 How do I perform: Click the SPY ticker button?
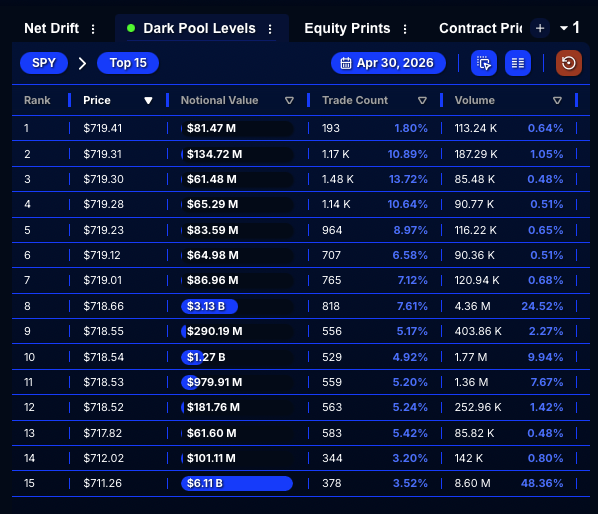coord(44,63)
